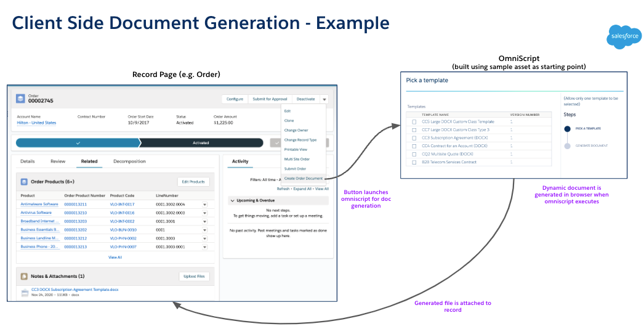
Task: Choose Create Order Document from the menu
Action: (304, 178)
